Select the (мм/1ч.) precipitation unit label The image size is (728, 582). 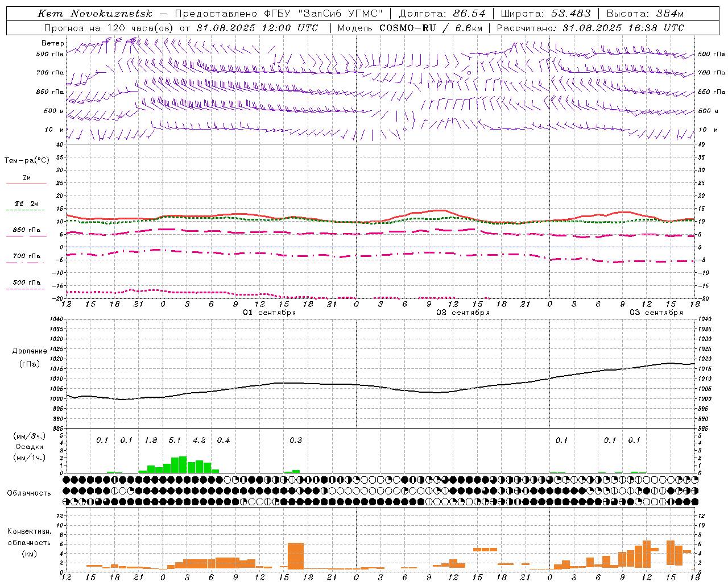[x=29, y=458]
